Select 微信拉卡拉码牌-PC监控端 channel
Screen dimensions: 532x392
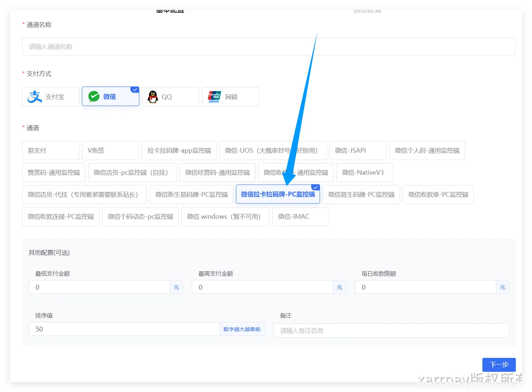tap(278, 195)
